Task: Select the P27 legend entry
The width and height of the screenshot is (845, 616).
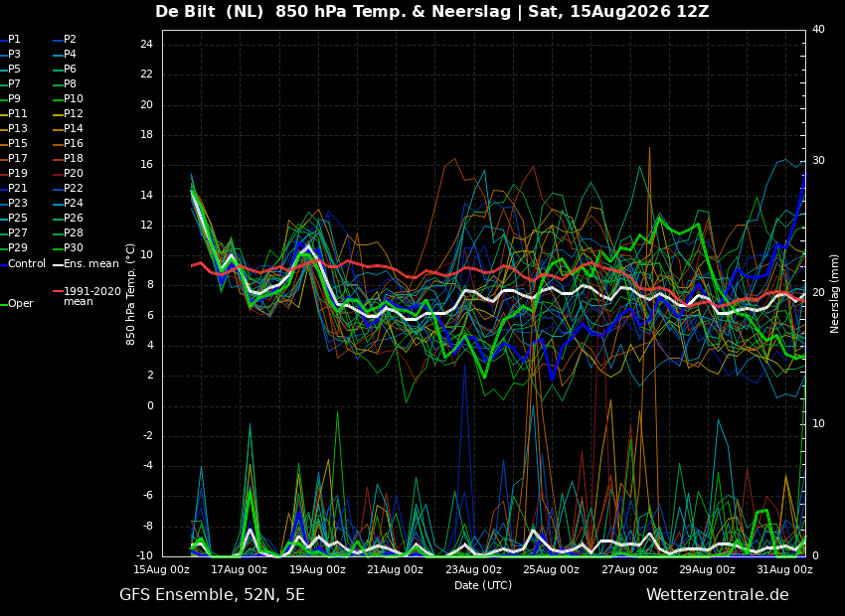Action: click(x=17, y=232)
